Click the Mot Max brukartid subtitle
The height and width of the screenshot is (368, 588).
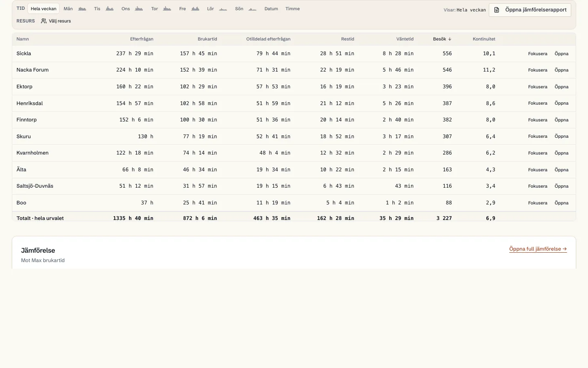43,260
